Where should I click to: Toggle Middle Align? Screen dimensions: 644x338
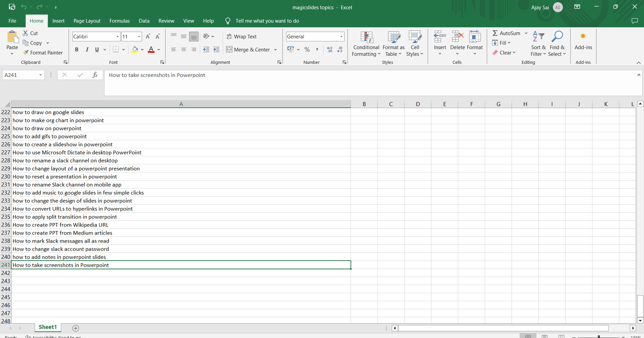(x=184, y=36)
